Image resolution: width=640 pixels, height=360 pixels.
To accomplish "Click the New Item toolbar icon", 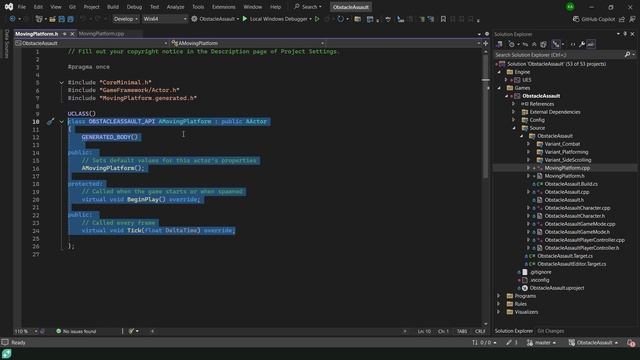I will [39, 19].
